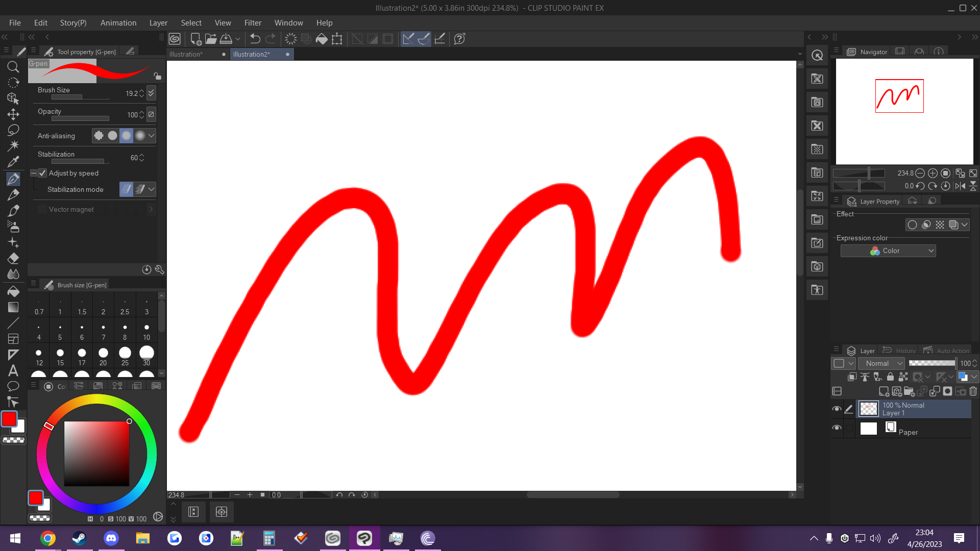Open the Expression color dropdown
Screen dimensions: 980x551
click(888, 251)
